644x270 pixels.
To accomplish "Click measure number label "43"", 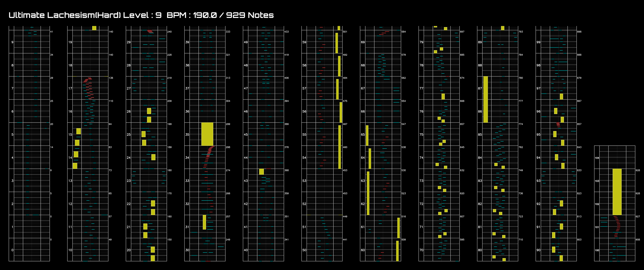I will pos(246,181).
